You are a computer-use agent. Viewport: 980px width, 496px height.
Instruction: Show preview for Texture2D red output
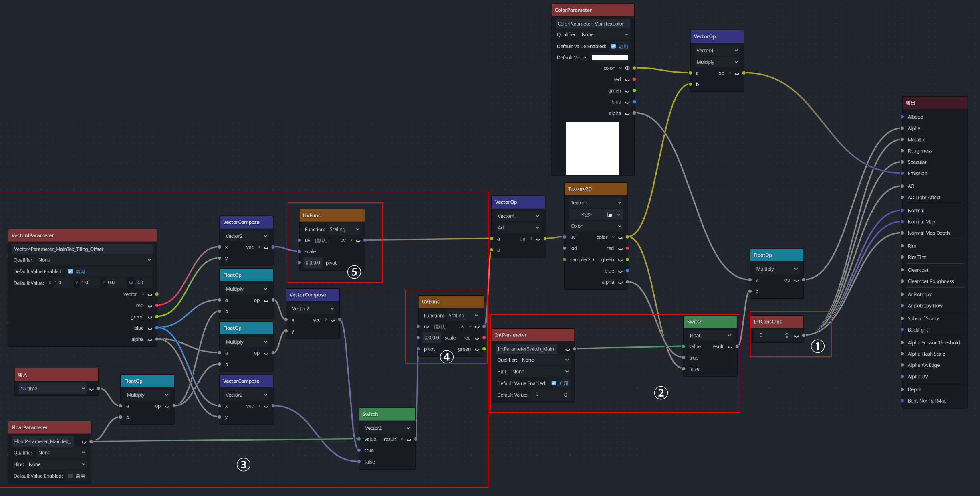tap(620, 249)
